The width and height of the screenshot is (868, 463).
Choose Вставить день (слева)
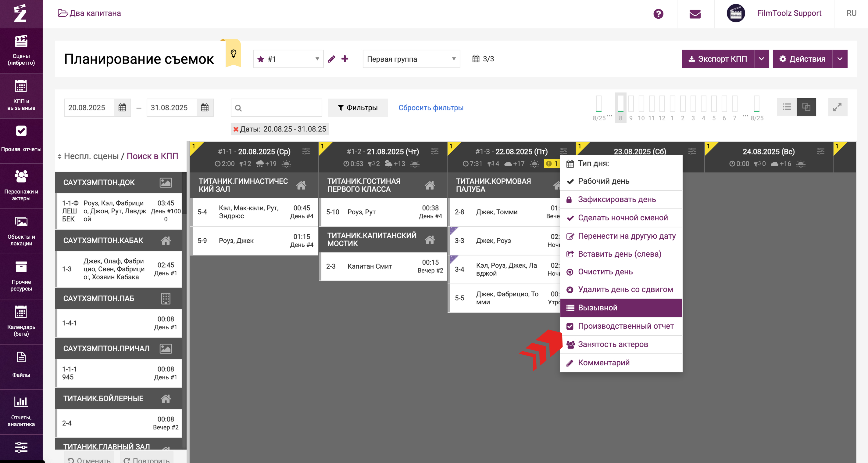tap(621, 254)
